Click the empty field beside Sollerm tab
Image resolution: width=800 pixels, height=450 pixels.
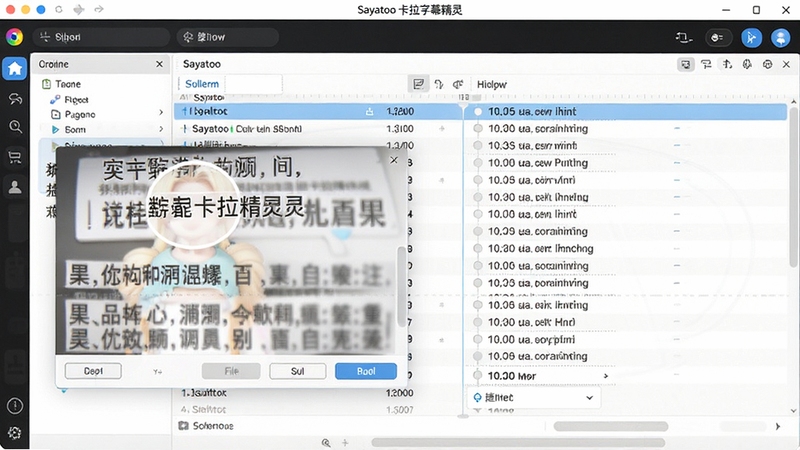pos(254,84)
